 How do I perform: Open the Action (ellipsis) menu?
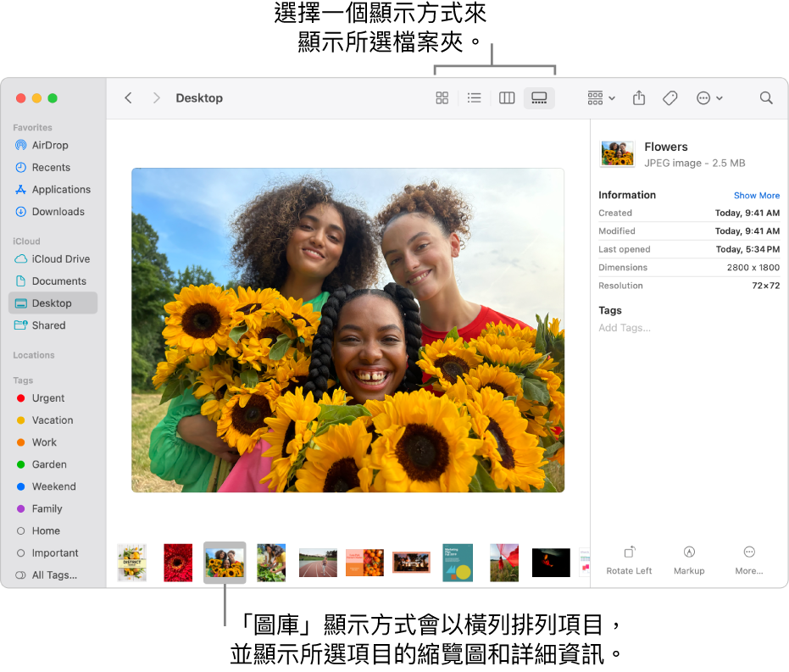709,98
